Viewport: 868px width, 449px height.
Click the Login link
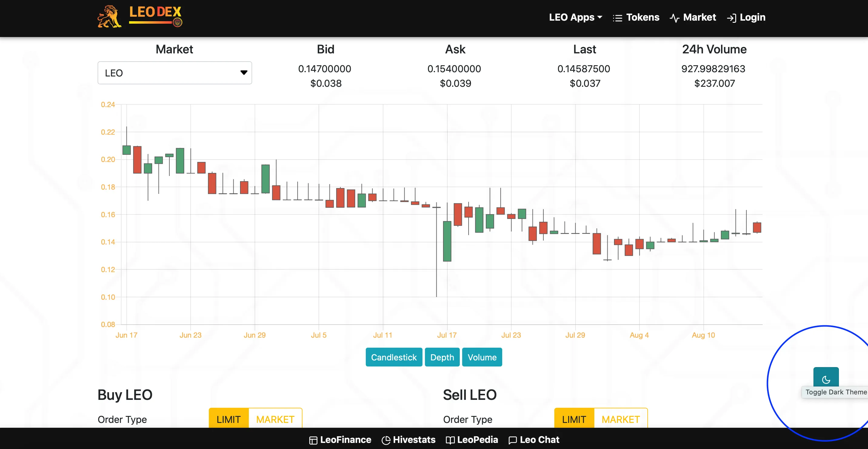pyautogui.click(x=746, y=17)
